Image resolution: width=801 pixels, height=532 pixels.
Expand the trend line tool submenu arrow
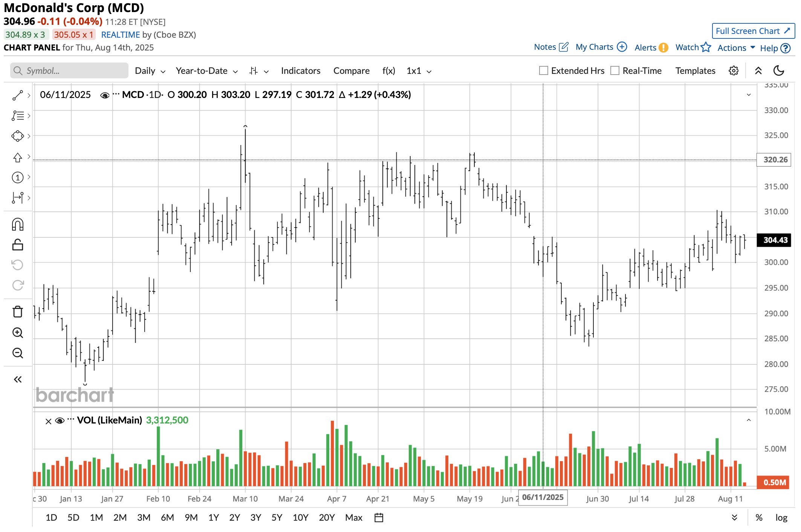tap(29, 95)
